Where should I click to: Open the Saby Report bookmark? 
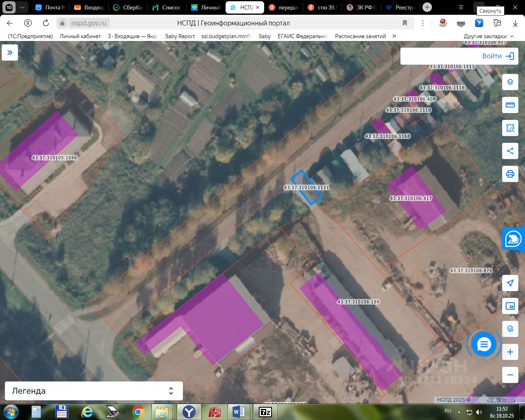point(180,36)
